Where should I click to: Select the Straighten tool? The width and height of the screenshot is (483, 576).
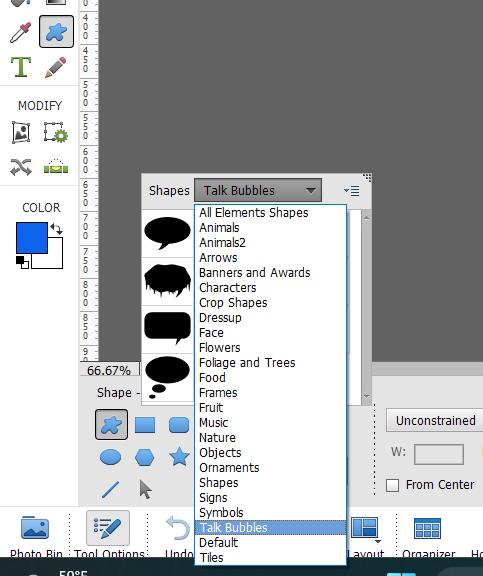click(x=56, y=166)
